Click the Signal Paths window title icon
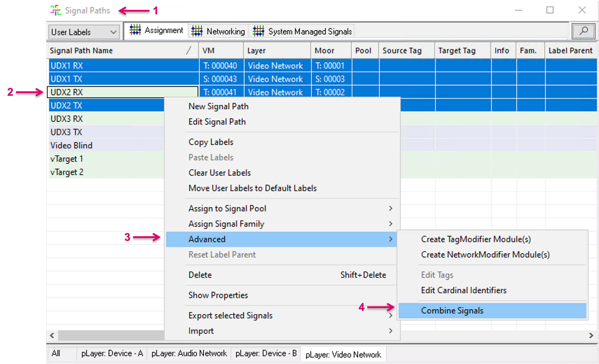This screenshot has height=364, width=599. coord(56,10)
